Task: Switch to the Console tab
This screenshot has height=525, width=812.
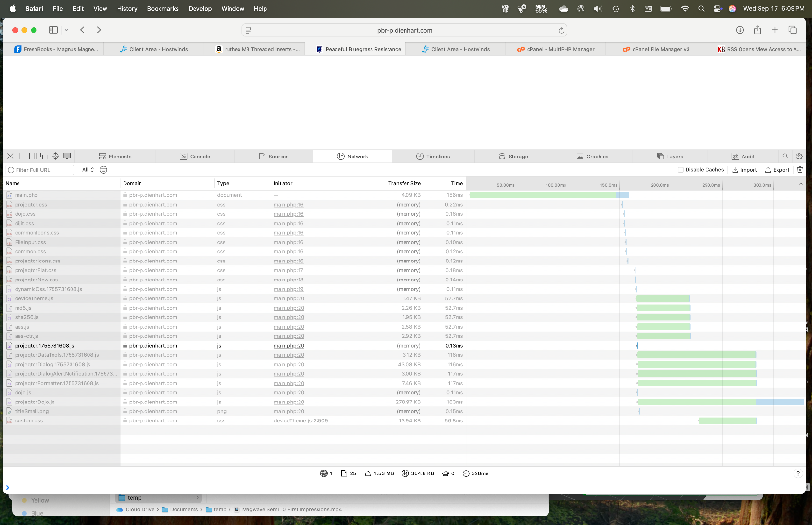Action: tap(195, 157)
